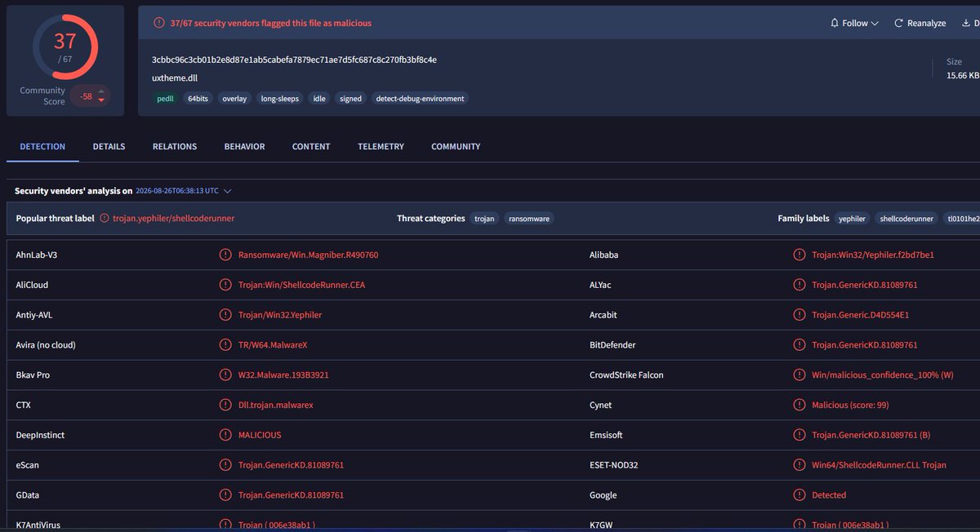Screen dimensions: 980x532
Task: Click the pedll tag
Action: [166, 99]
